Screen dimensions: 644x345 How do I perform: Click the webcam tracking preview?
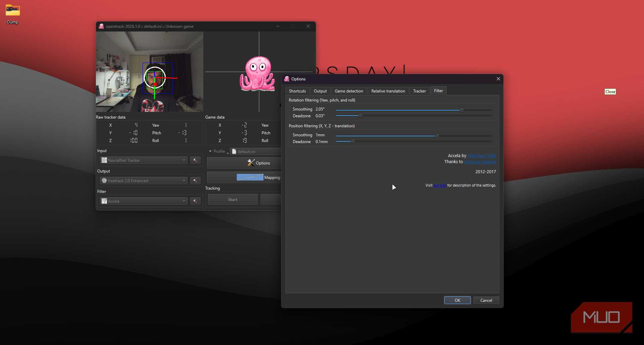click(150, 72)
